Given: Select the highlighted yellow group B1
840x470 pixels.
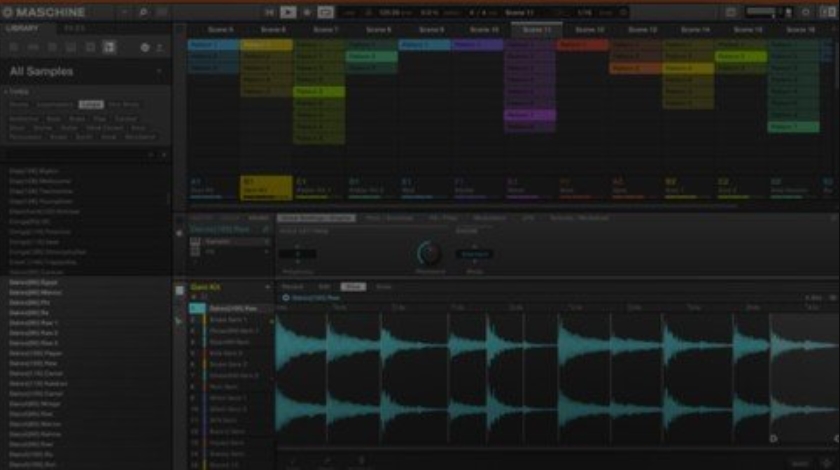Looking at the screenshot, I should click(266, 188).
